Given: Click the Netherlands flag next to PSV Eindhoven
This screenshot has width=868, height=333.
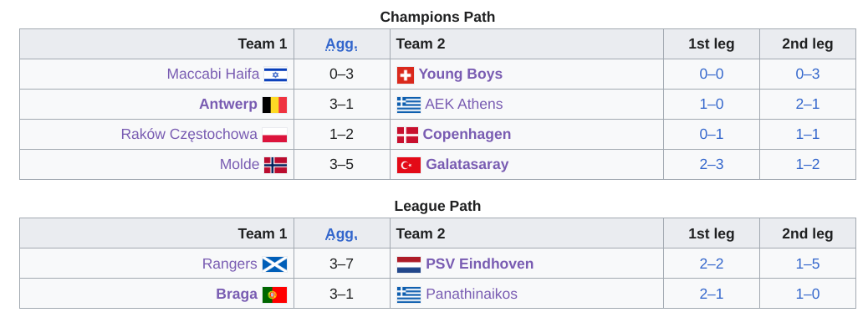Looking at the screenshot, I should 409,264.
